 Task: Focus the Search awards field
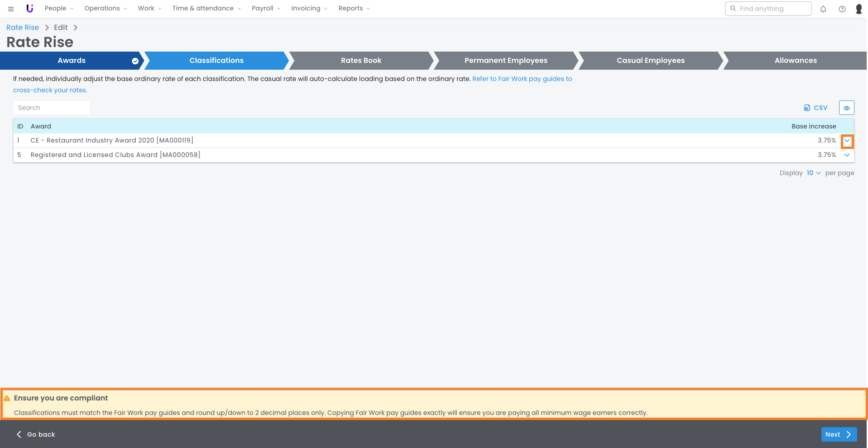click(x=52, y=108)
